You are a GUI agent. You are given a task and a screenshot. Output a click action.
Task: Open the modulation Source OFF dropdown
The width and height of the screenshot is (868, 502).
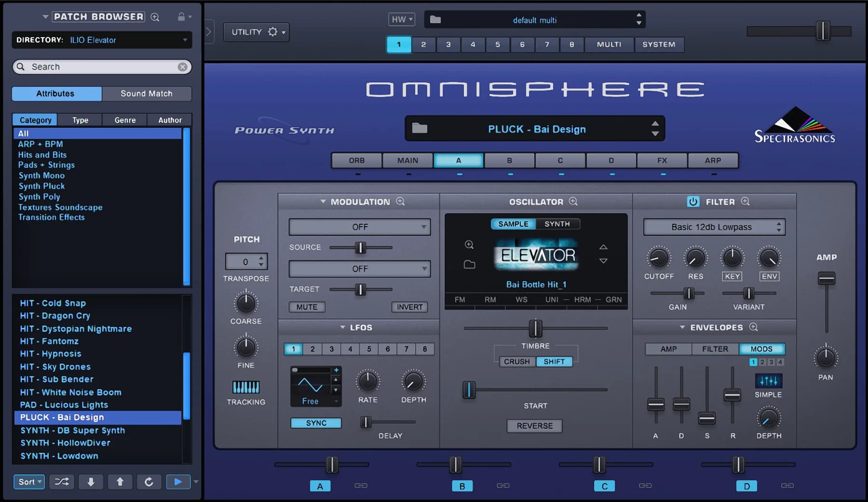(x=359, y=227)
